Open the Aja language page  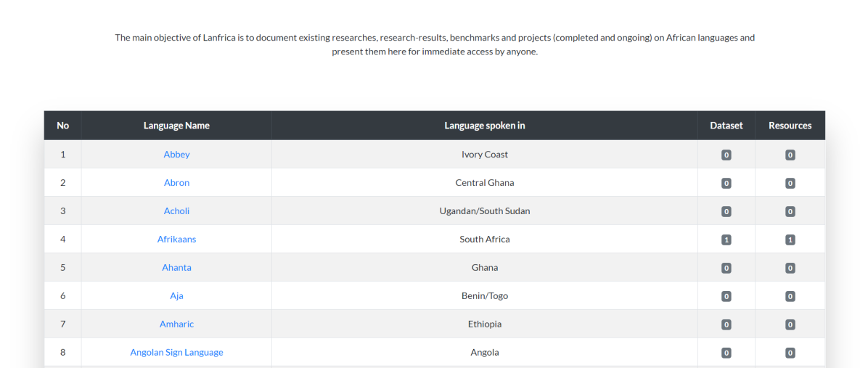coord(176,295)
